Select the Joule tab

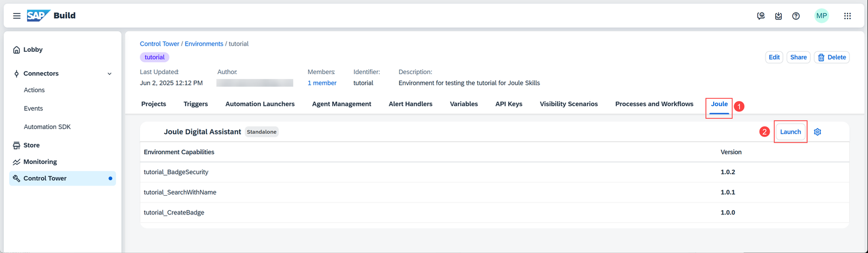720,104
